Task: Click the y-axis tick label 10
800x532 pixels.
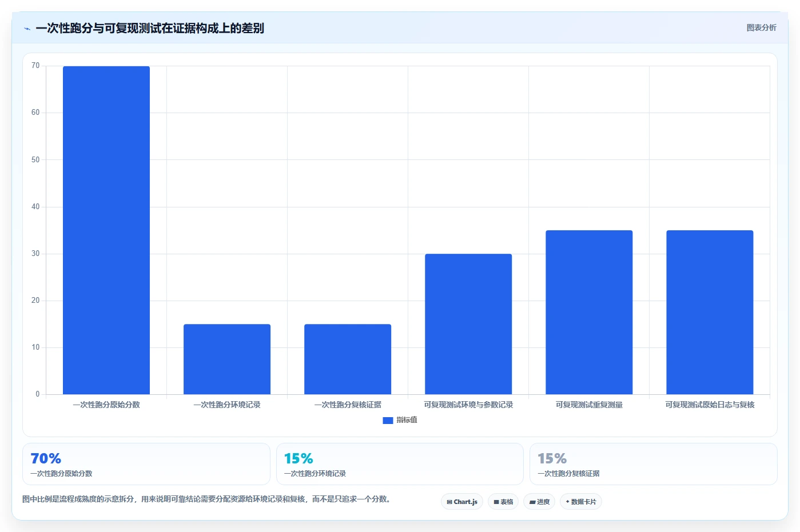Action: [x=35, y=347]
